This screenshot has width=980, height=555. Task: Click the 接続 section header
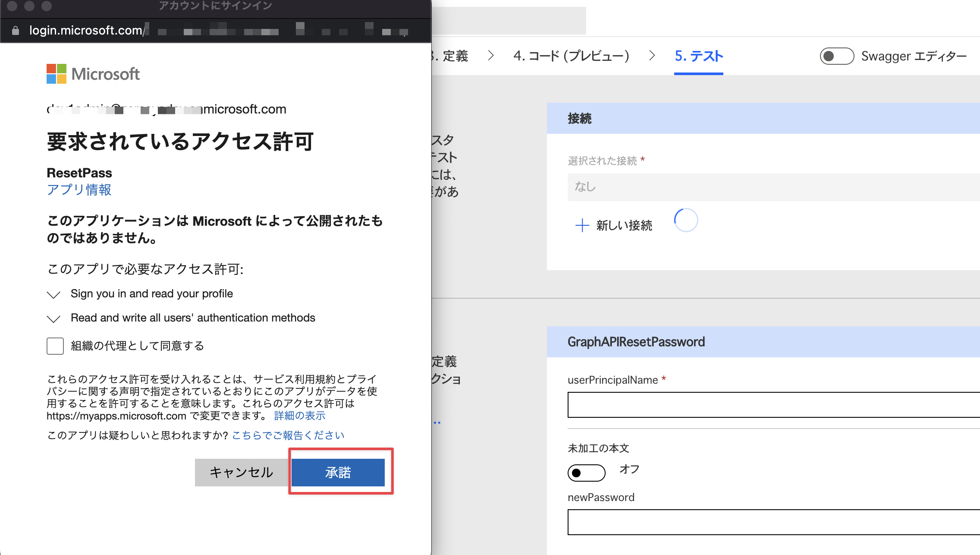click(x=763, y=118)
